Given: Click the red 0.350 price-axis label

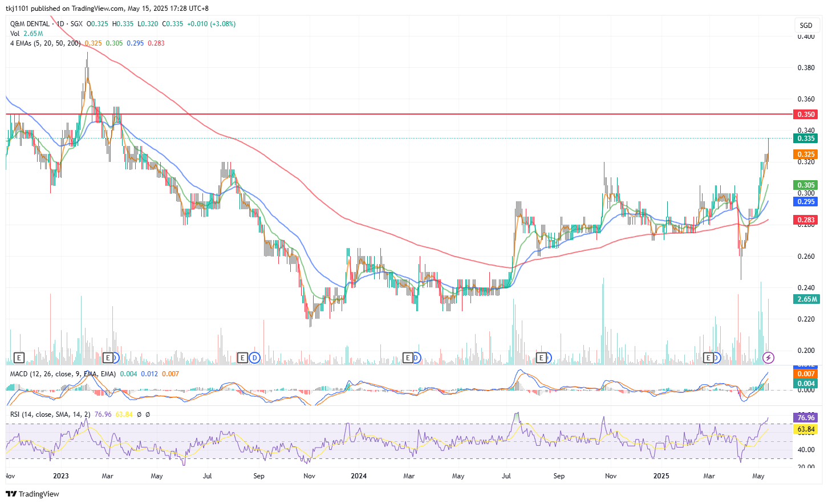Looking at the screenshot, I should 805,114.
